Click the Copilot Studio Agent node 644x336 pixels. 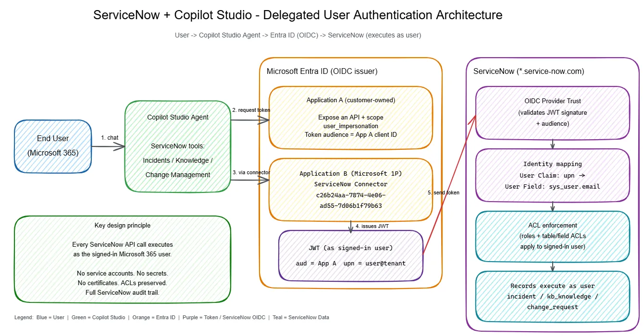(178, 146)
